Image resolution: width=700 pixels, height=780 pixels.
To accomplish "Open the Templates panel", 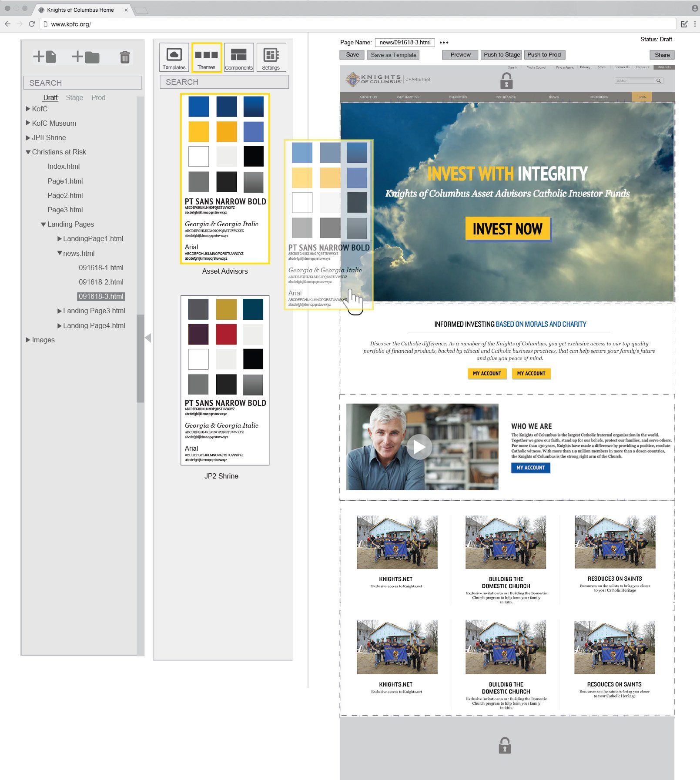I will coord(174,57).
